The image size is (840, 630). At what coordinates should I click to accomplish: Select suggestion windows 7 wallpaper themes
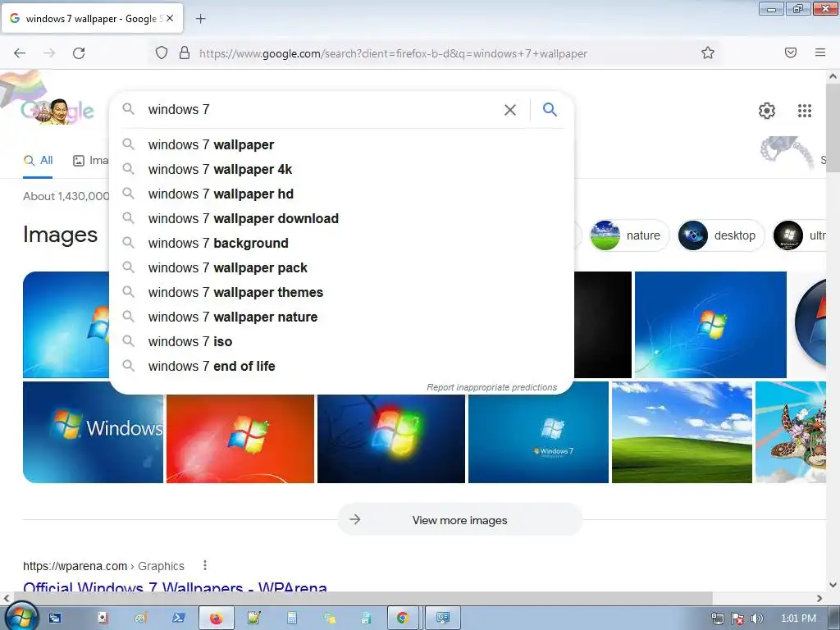[x=341, y=293]
